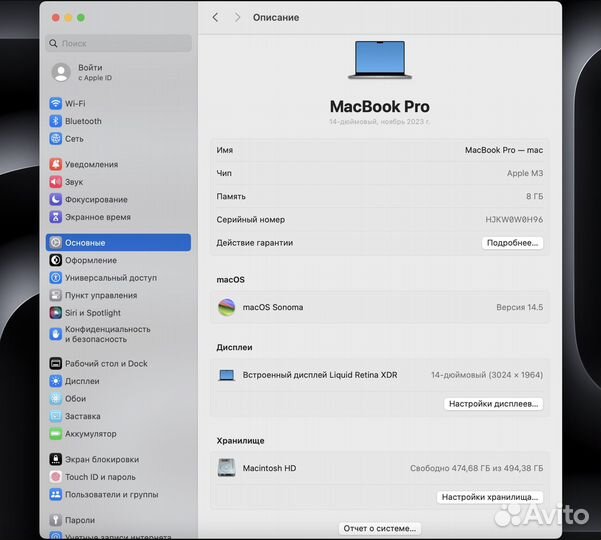The image size is (601, 540).
Task: Open the Wi-Fi settings icon
Action: click(56, 103)
